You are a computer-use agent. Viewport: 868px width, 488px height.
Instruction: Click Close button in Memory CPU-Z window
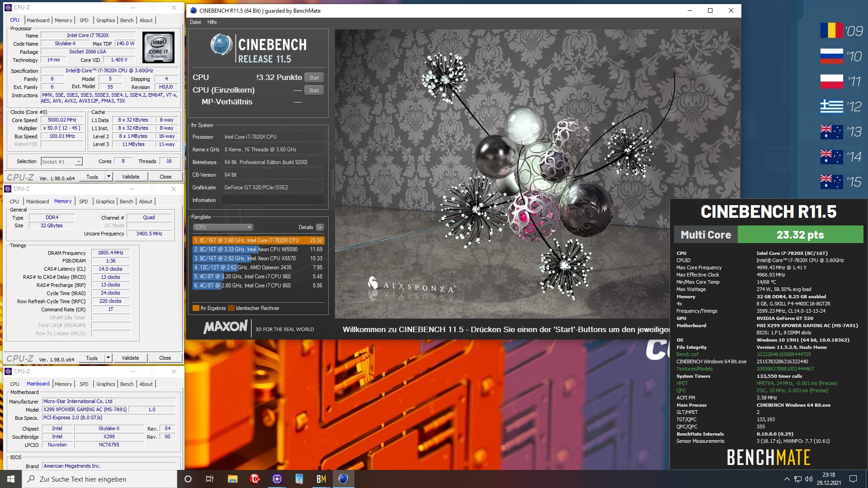(165, 358)
